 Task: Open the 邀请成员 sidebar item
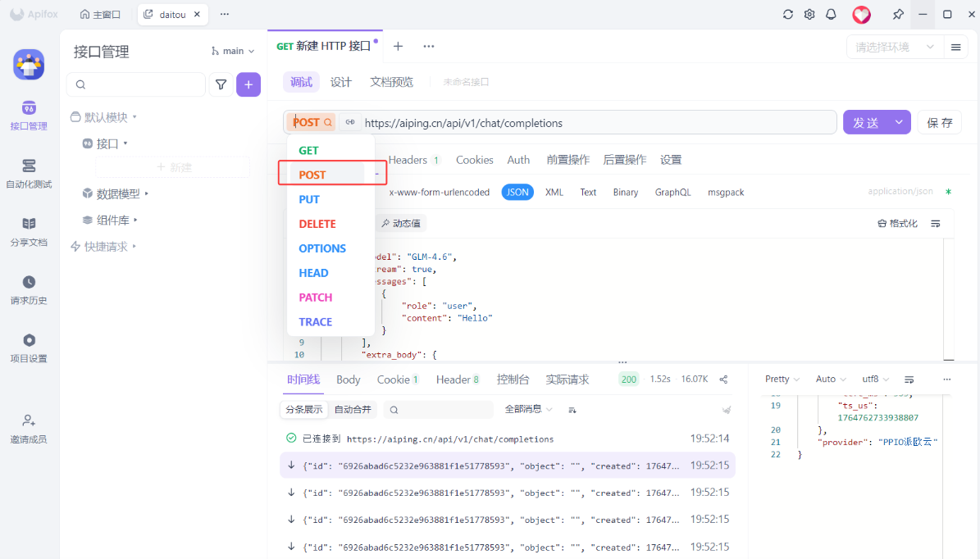click(29, 429)
